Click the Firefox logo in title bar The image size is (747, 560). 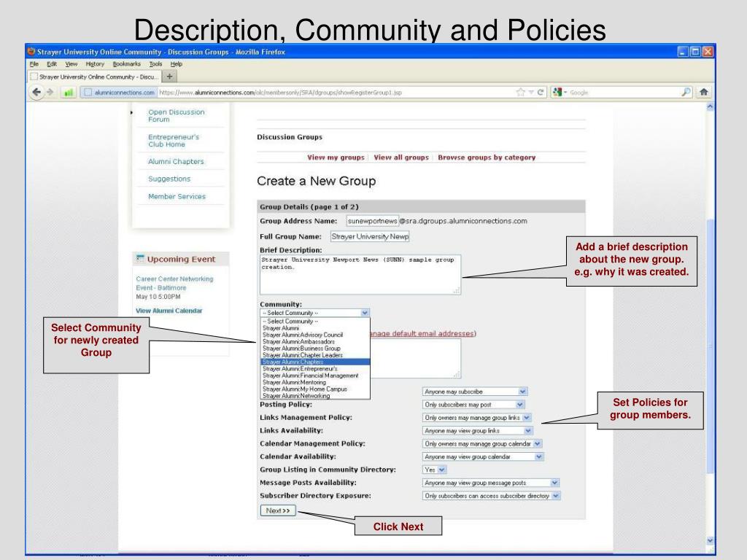point(31,52)
